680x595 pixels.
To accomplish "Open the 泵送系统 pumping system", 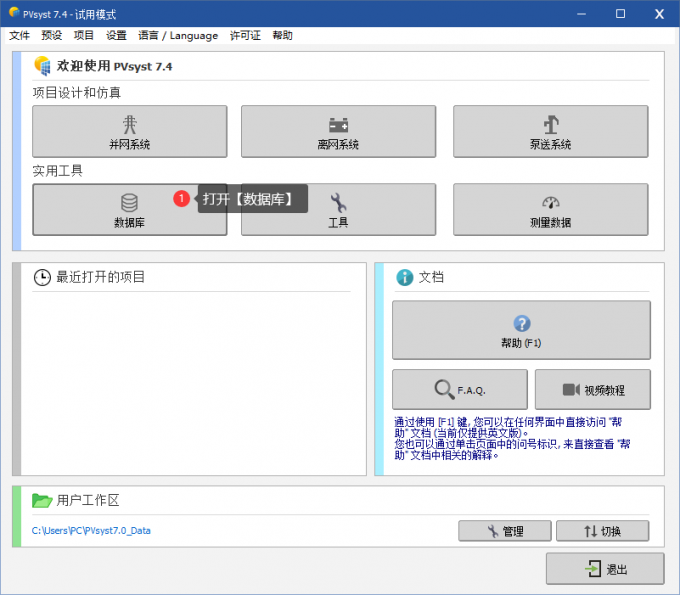I will 551,131.
